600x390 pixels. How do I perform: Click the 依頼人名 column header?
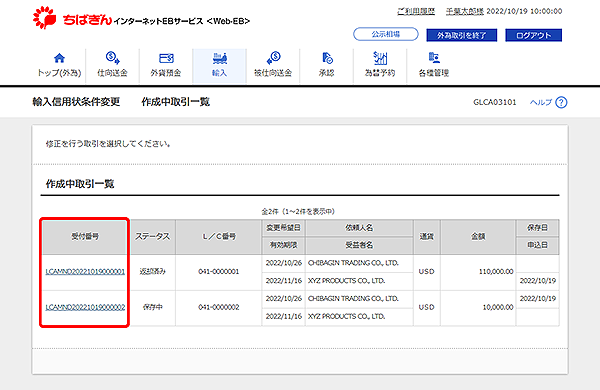point(359,228)
